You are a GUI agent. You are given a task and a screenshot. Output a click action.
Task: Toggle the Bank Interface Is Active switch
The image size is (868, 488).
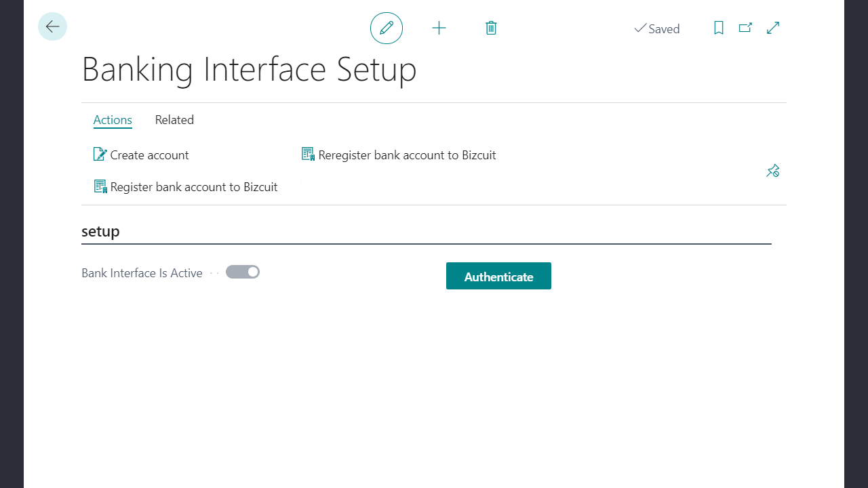tap(243, 272)
